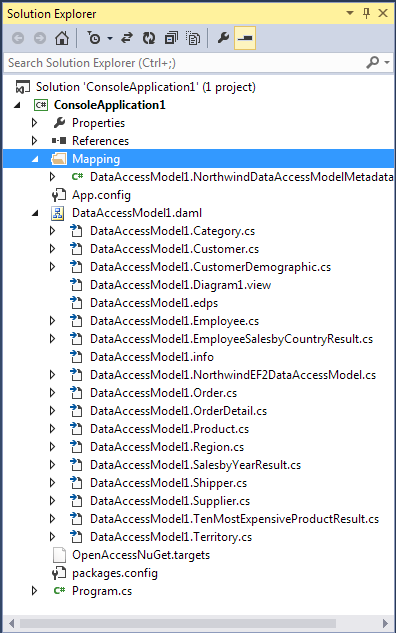Click the References node icon

click(x=59, y=140)
